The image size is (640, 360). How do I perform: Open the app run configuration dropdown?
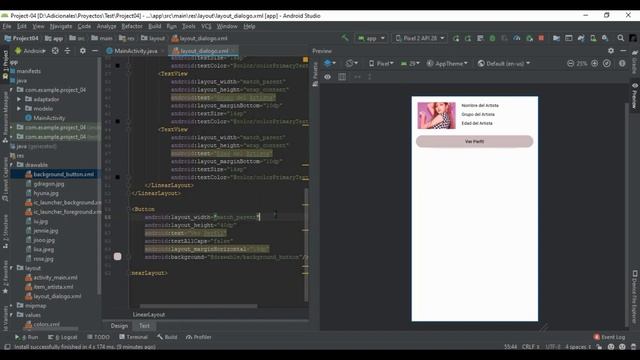(371, 38)
